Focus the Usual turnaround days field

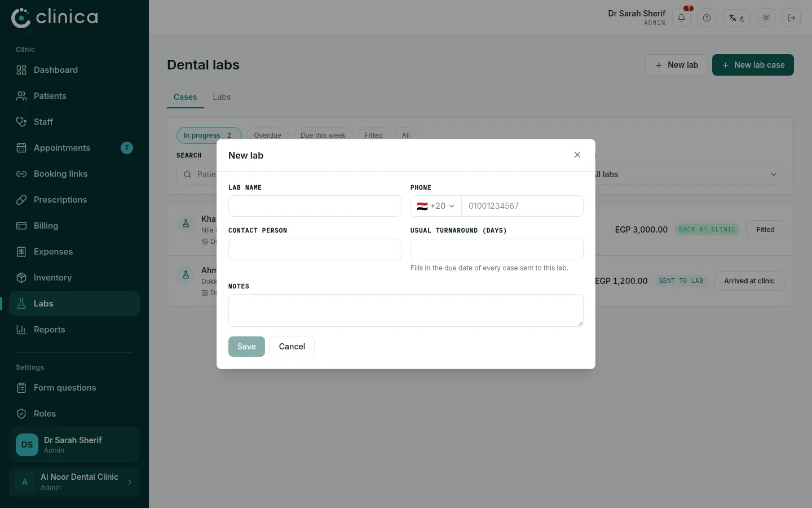tap(497, 249)
